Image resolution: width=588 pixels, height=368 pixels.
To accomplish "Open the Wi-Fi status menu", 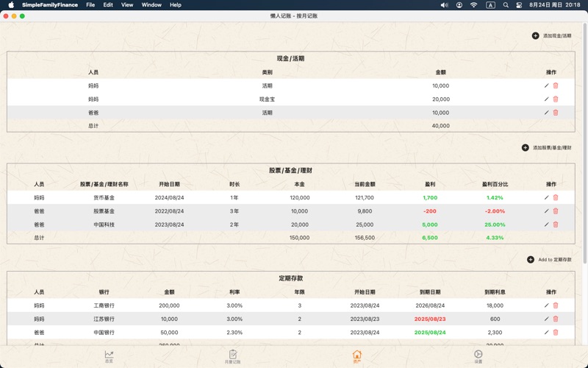I will 474,5.
